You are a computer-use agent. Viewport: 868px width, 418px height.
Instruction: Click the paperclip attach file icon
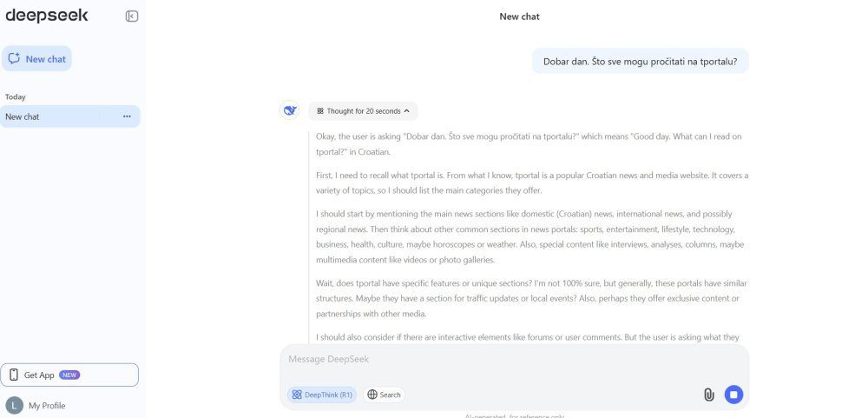(708, 395)
